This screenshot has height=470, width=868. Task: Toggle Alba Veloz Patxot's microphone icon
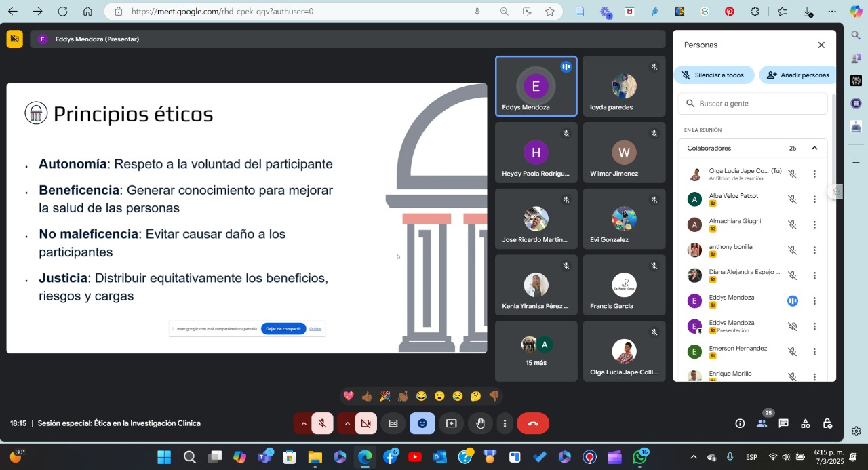click(792, 199)
